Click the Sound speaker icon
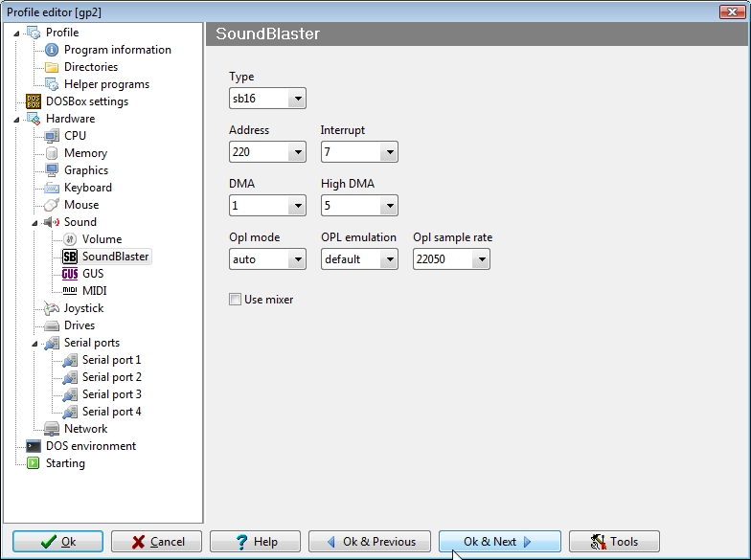751x560 pixels. coord(52,222)
